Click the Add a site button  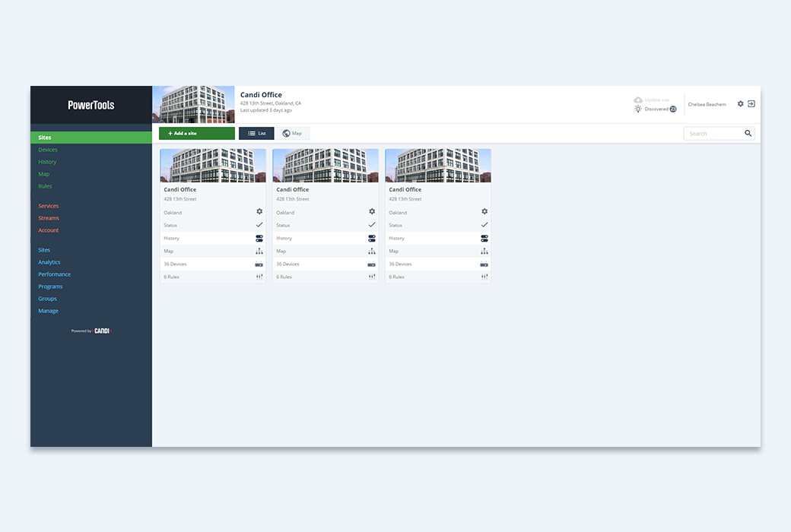(x=197, y=133)
